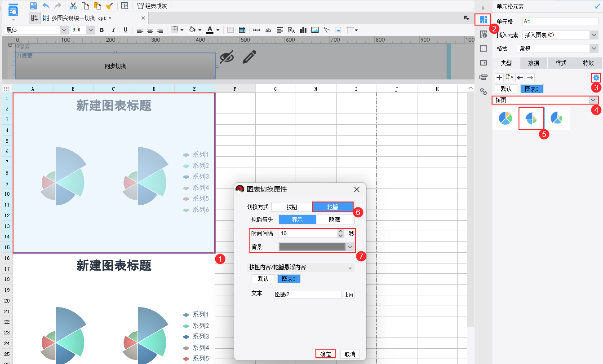Viewport: 603px width, 364px height.
Task: Open widget settings sidebar icon
Action: point(483,63)
